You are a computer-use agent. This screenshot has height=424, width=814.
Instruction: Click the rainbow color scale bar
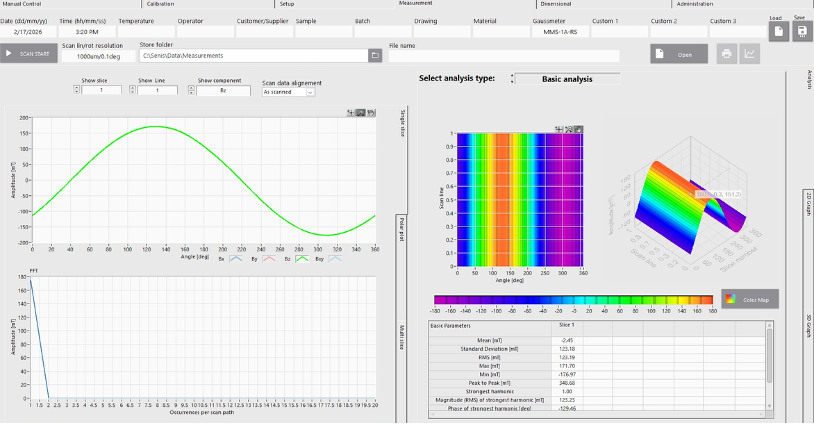tap(574, 299)
